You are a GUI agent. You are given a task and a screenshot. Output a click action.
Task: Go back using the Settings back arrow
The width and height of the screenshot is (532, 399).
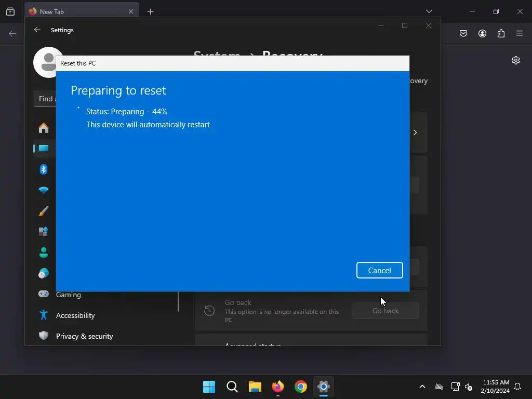[x=37, y=30]
